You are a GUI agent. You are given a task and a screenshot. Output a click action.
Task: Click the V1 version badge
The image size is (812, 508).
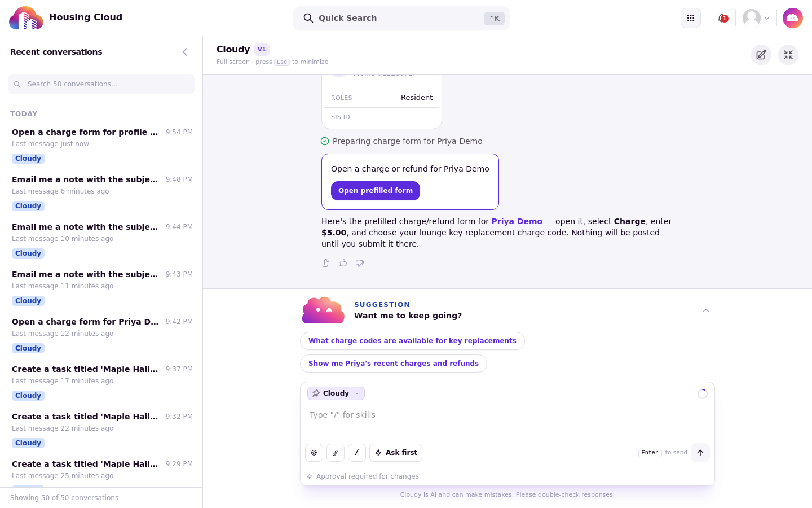pos(262,49)
